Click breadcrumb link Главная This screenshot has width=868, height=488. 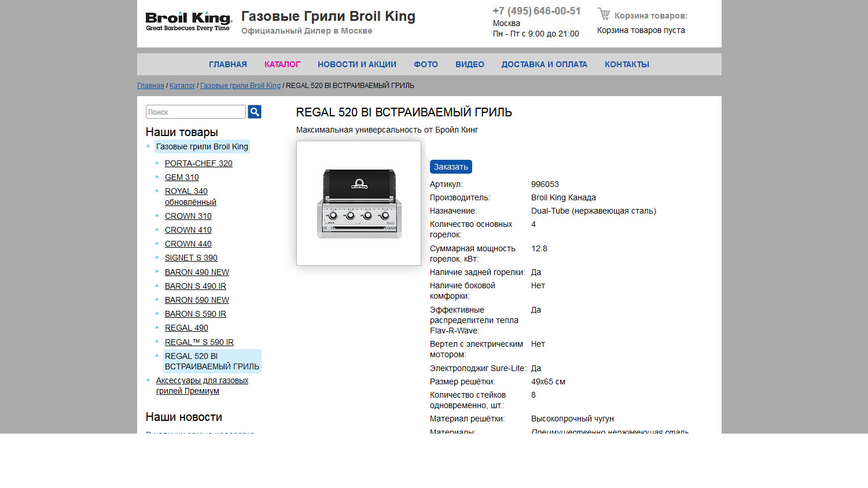click(x=150, y=86)
